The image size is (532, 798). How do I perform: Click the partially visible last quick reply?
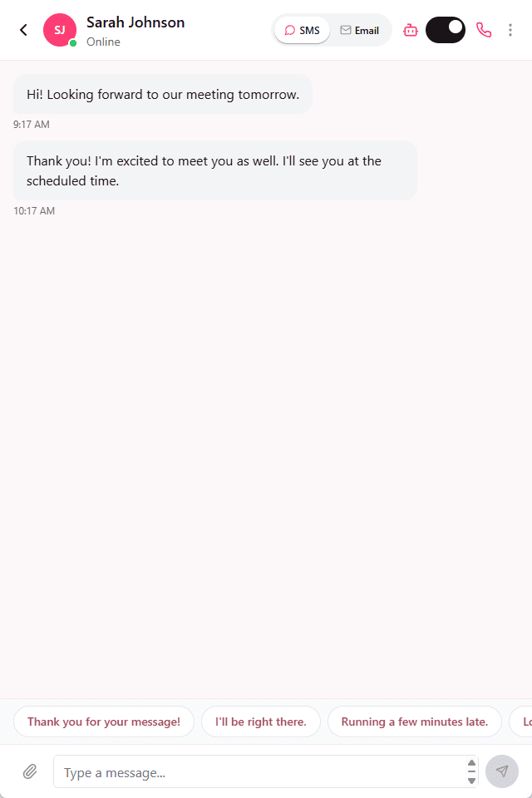coord(524,722)
